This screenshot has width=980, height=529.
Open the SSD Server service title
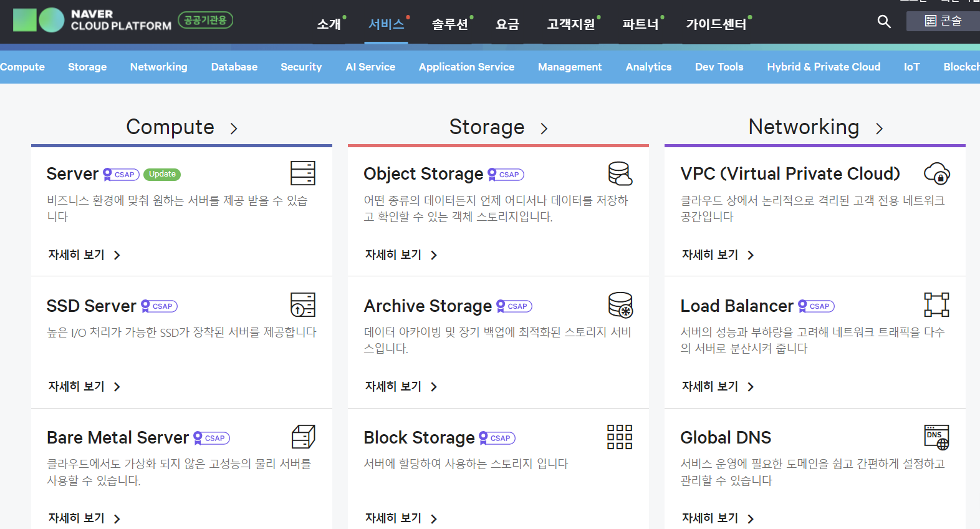(91, 306)
